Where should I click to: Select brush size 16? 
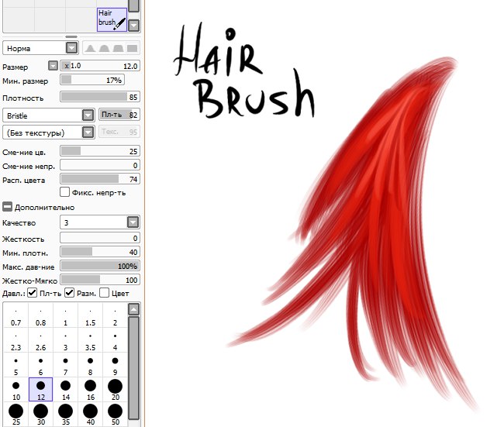90,390
